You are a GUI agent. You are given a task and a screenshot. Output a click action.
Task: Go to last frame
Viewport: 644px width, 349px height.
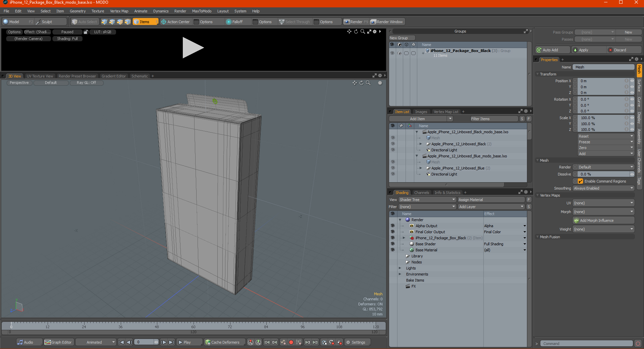pyautogui.click(x=171, y=342)
